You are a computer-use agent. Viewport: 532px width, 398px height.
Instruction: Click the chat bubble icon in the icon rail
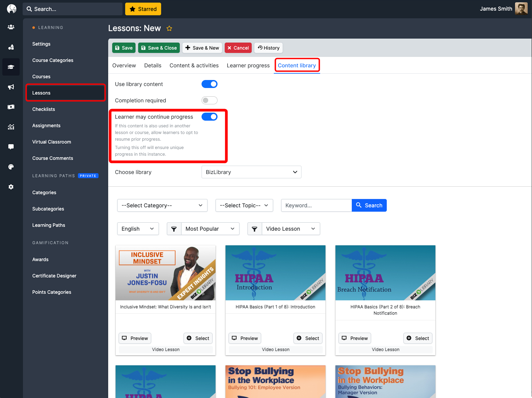11,147
